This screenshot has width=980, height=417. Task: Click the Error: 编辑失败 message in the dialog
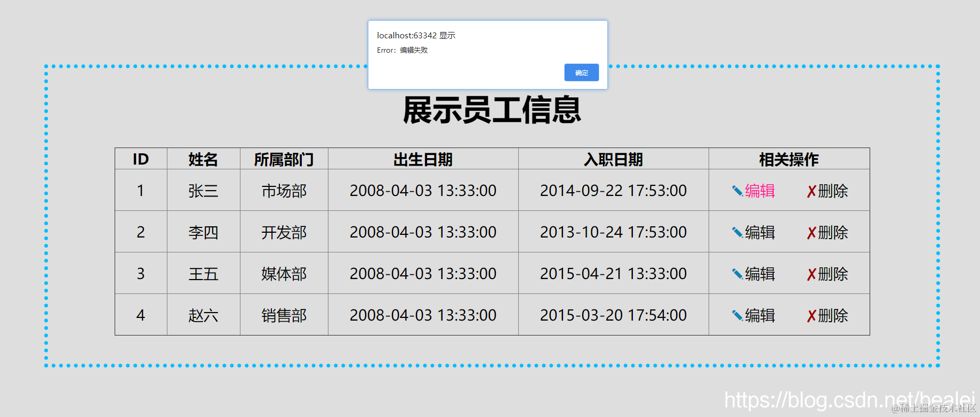(x=402, y=50)
